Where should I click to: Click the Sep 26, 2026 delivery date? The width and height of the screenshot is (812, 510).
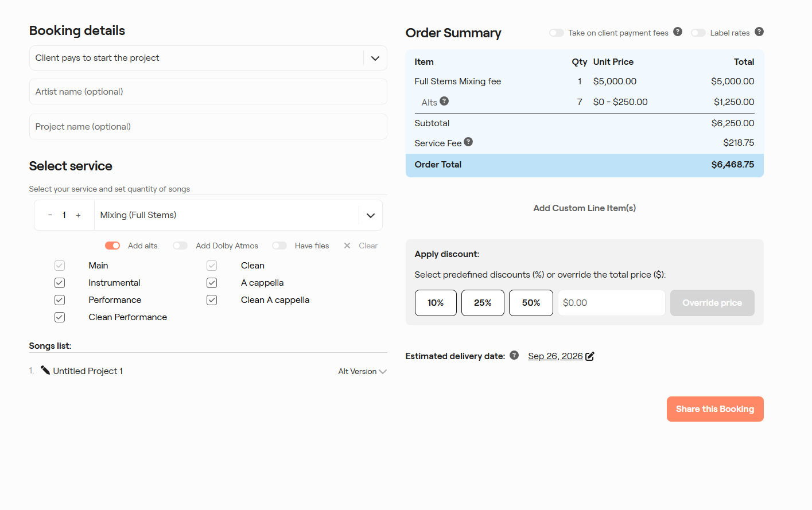tap(555, 356)
